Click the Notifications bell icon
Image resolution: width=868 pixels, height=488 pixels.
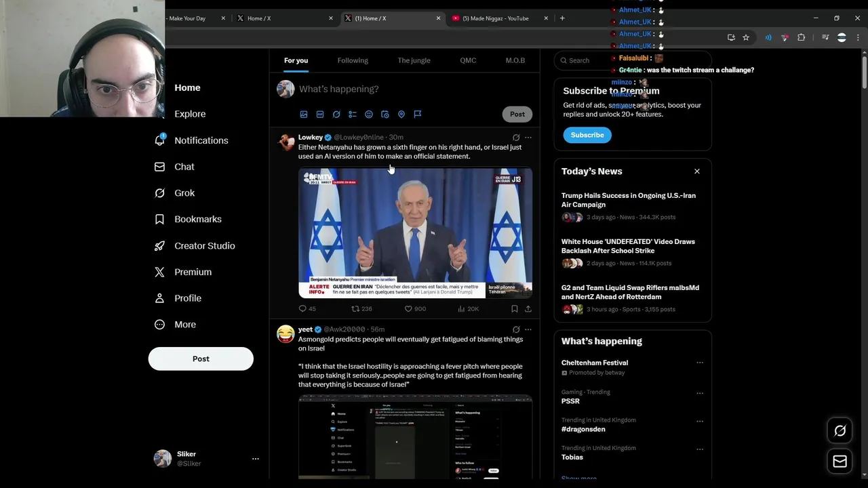pos(159,140)
